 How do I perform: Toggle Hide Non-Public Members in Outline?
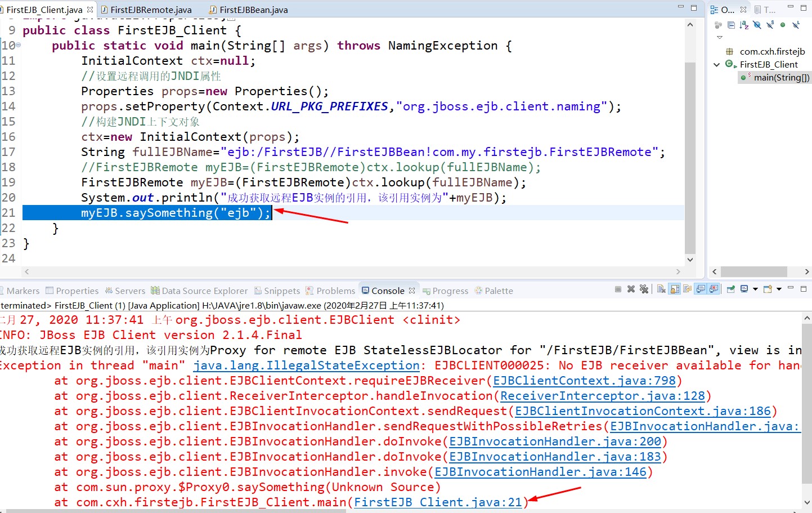(x=783, y=25)
